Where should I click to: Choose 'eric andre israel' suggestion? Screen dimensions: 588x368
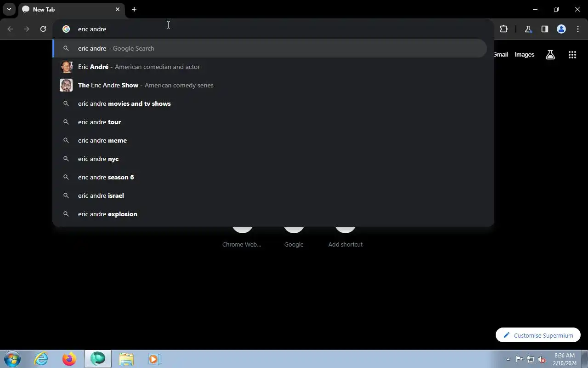270,195
